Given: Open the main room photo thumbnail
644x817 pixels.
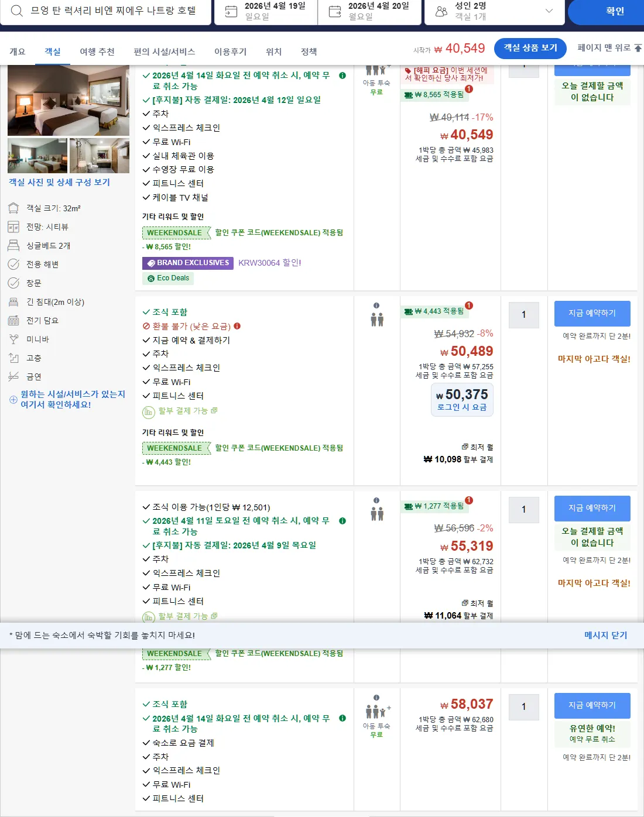Looking at the screenshot, I should [68, 101].
